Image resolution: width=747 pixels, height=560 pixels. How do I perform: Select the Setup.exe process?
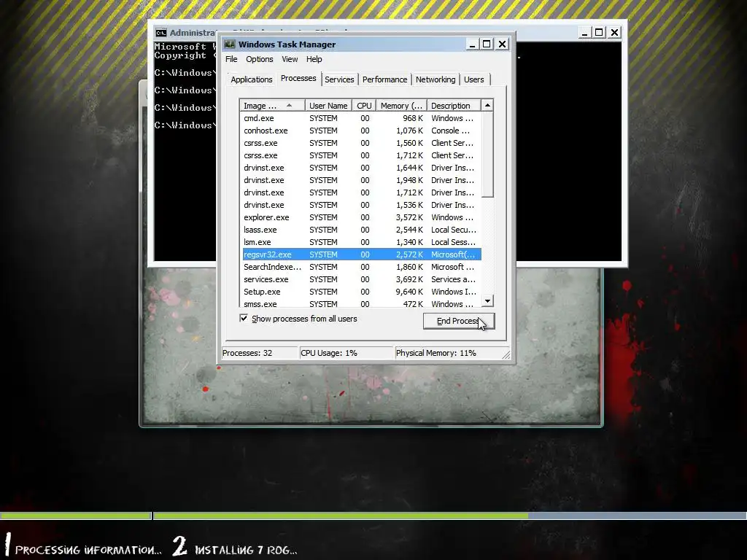point(360,292)
